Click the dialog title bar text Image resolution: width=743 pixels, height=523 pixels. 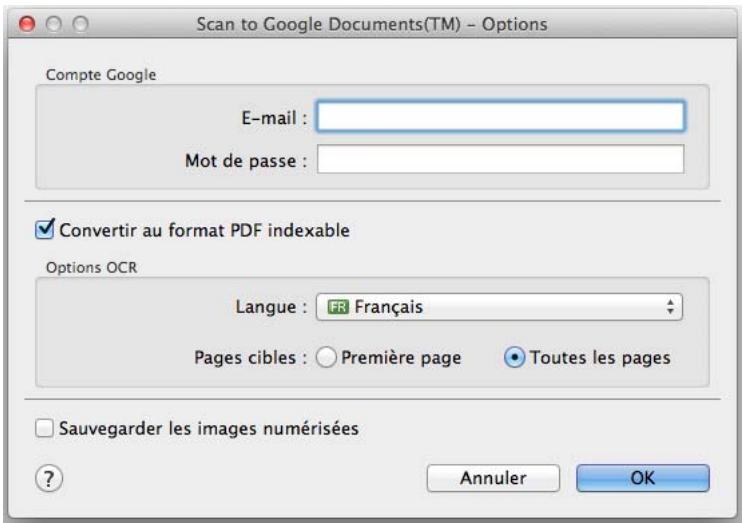coord(371,25)
